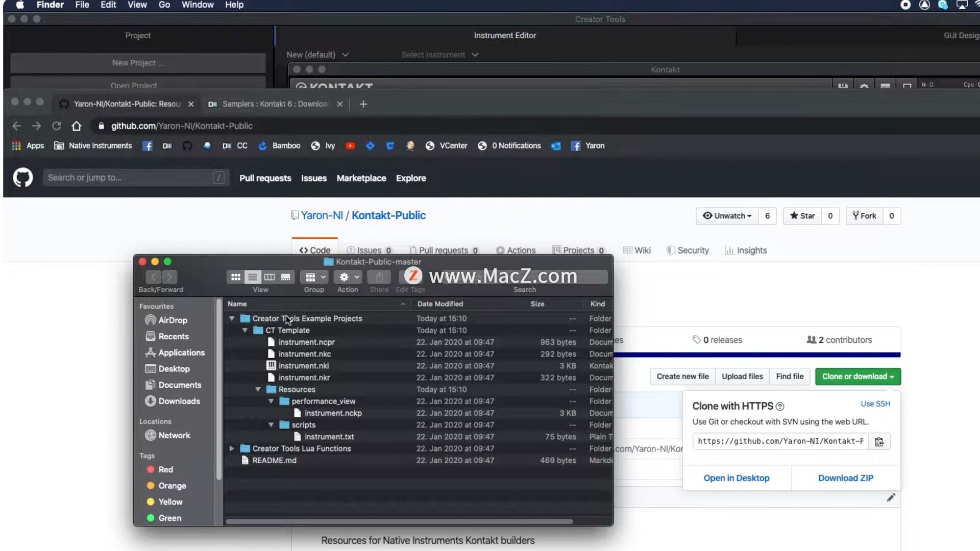Viewport: 980px width, 551px height.
Task: Star the Kontakt-Public repository
Action: (802, 216)
